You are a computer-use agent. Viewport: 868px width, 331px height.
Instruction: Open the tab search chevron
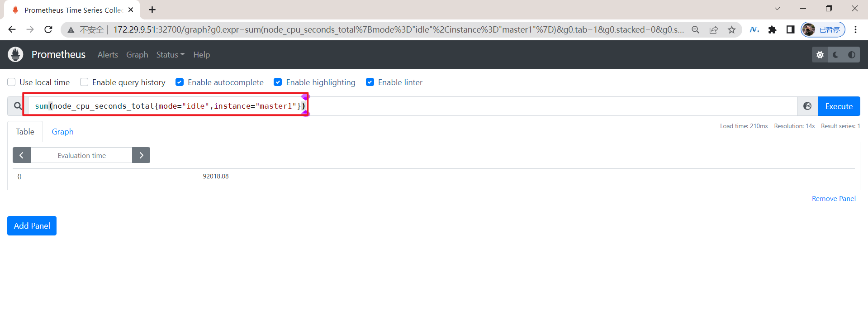tap(777, 9)
